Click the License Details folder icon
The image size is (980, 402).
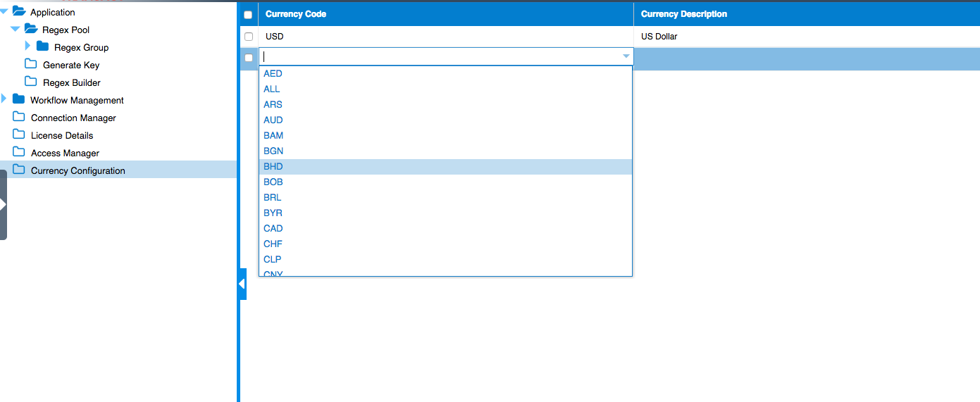click(19, 134)
